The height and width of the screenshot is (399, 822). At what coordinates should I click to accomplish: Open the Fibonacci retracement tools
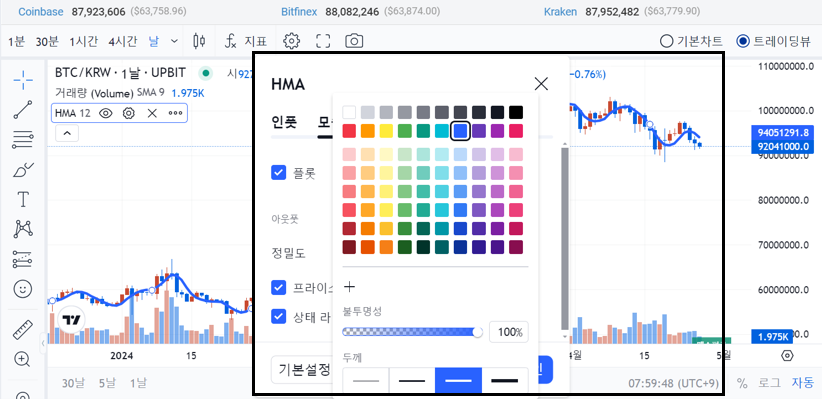point(23,139)
